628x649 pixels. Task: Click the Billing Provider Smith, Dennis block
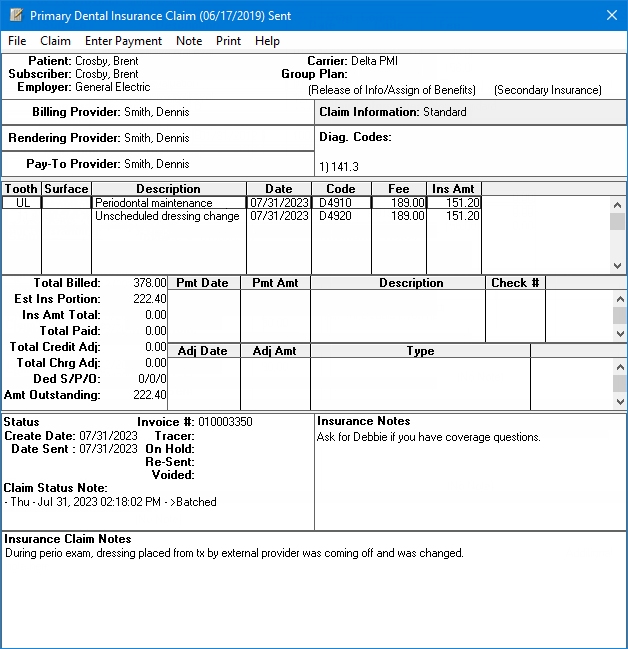[x=158, y=112]
